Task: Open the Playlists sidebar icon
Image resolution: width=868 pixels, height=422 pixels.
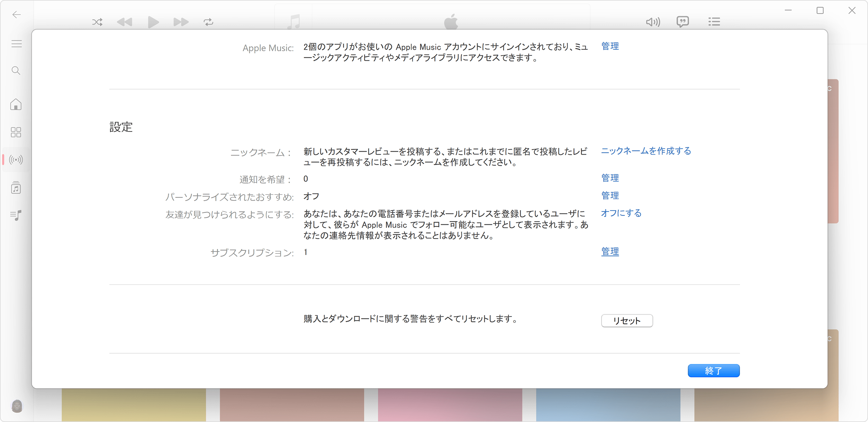Action: coord(15,216)
